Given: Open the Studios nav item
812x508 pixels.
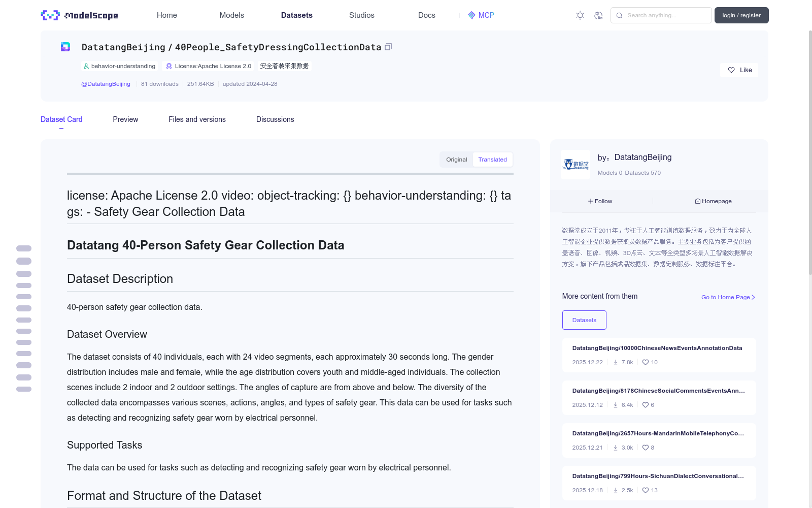Looking at the screenshot, I should [362, 15].
